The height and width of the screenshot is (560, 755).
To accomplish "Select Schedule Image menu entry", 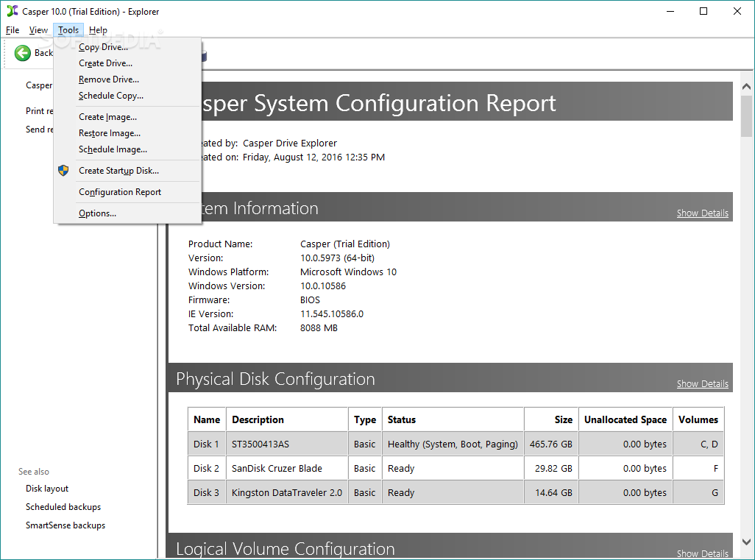I will click(127, 149).
